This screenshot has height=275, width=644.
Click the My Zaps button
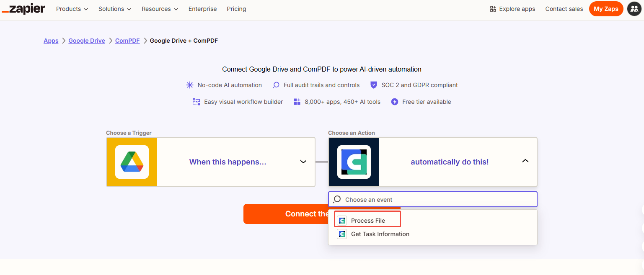tap(606, 8)
